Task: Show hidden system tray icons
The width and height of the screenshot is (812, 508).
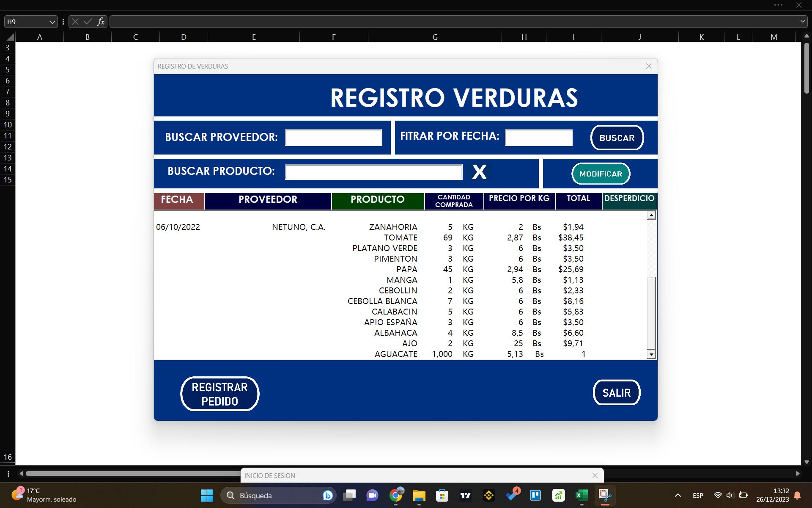Action: tap(677, 495)
